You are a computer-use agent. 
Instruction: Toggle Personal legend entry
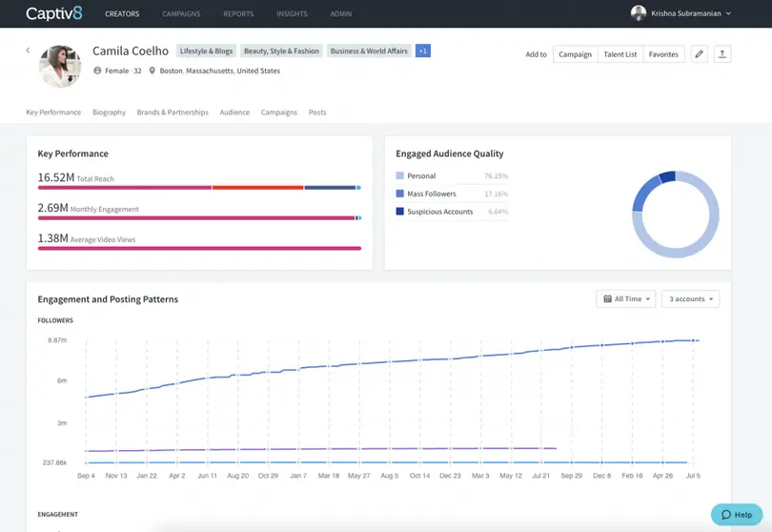(421, 176)
